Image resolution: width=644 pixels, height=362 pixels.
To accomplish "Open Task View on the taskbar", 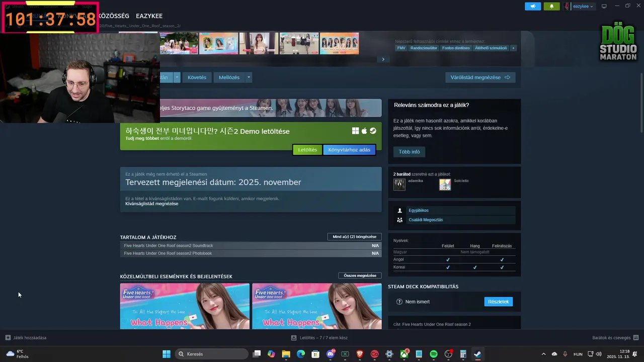I will [257, 354].
